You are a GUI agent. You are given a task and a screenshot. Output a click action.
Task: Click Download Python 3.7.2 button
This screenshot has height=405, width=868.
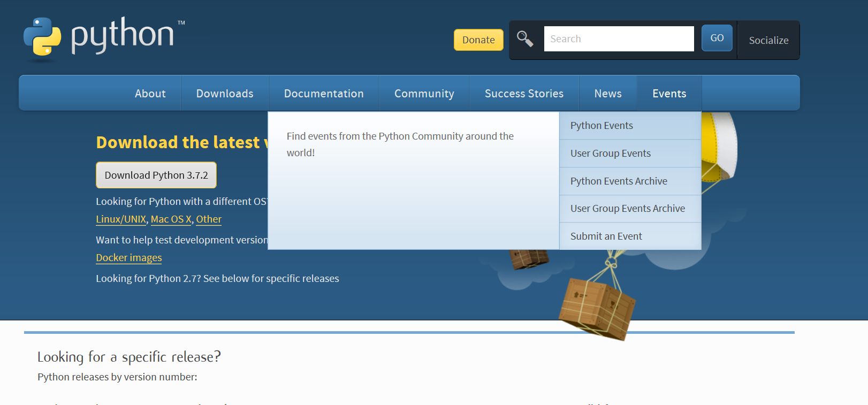[x=156, y=175]
